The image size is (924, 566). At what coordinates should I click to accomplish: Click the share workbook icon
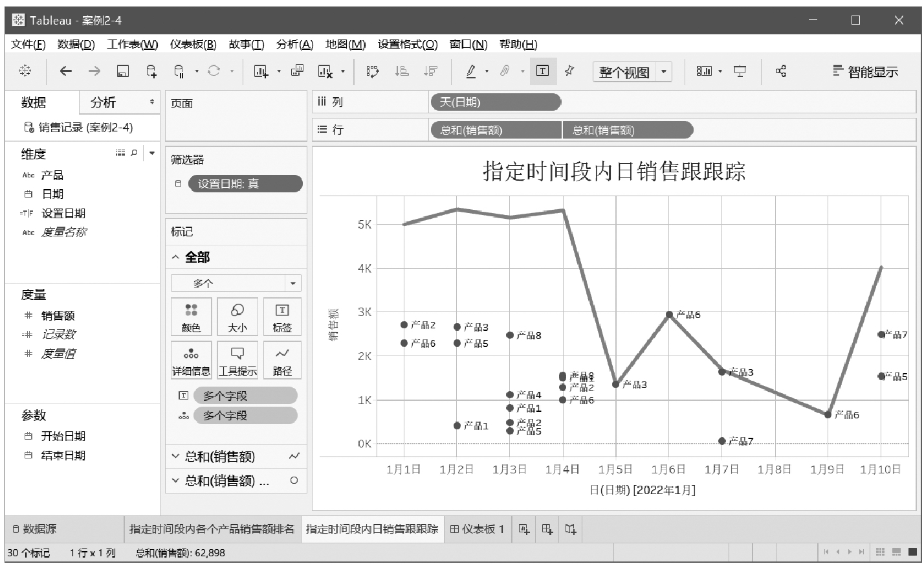[x=781, y=71]
